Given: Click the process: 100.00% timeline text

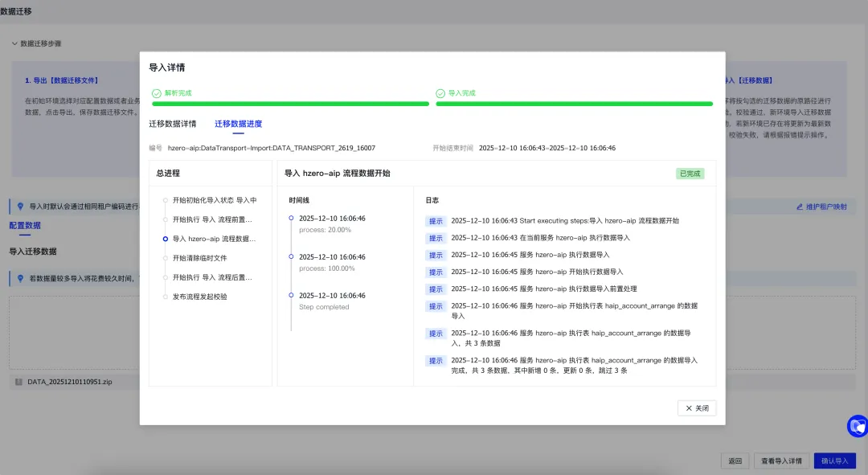Looking at the screenshot, I should pos(326,268).
